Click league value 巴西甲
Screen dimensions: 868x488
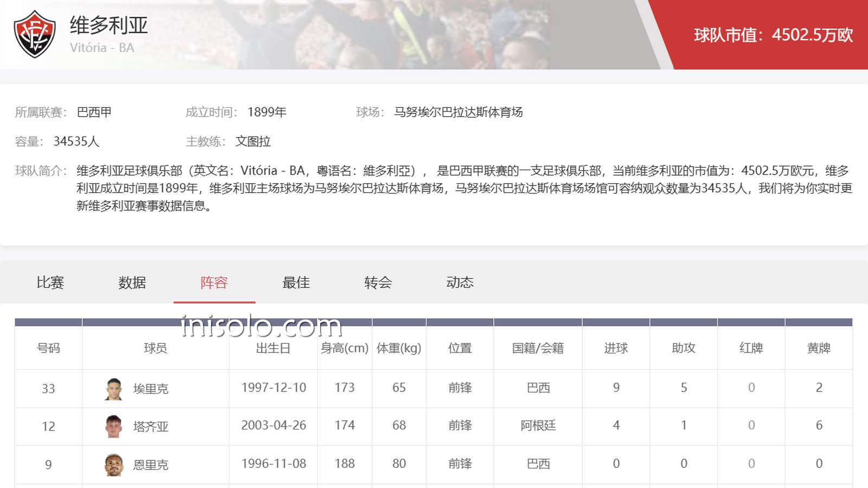pos(94,112)
